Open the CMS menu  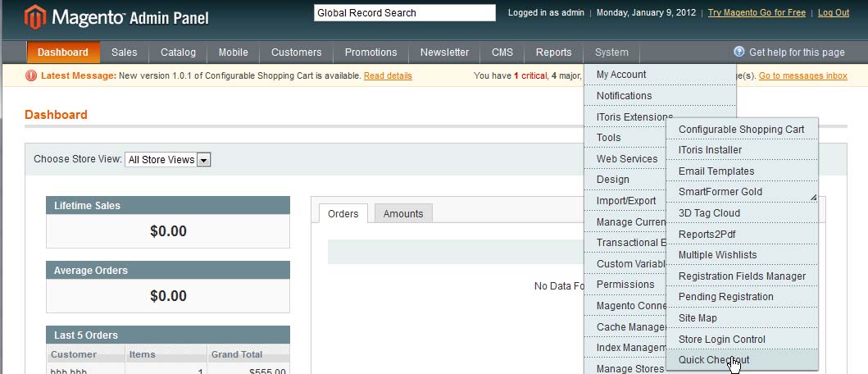click(502, 52)
